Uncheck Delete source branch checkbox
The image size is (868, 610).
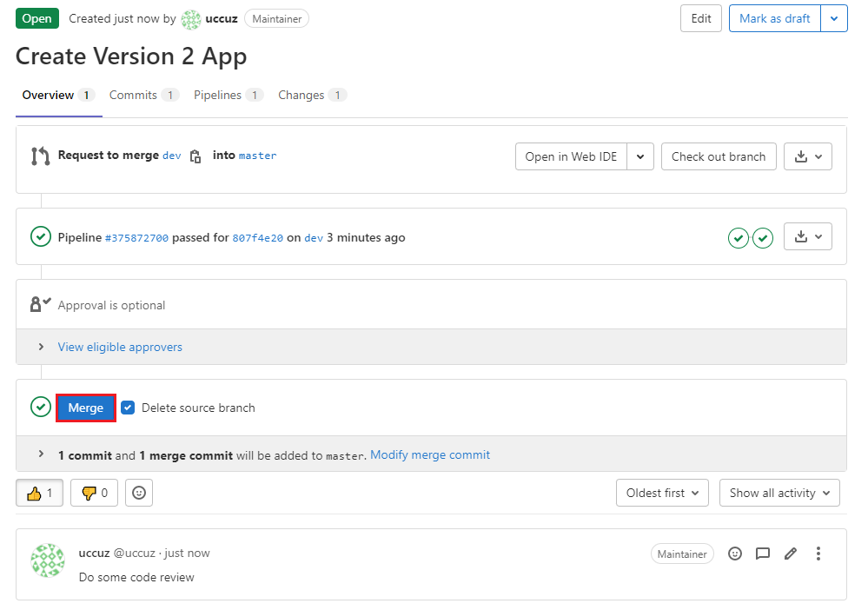pos(128,408)
